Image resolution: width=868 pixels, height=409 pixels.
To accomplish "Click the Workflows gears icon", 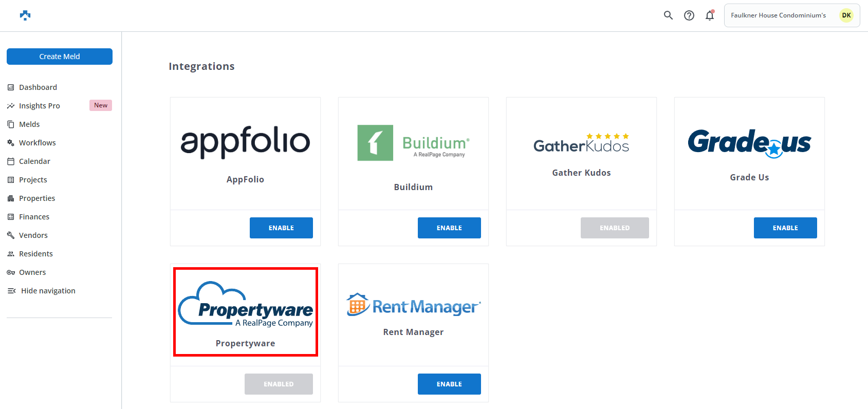I will tap(11, 143).
